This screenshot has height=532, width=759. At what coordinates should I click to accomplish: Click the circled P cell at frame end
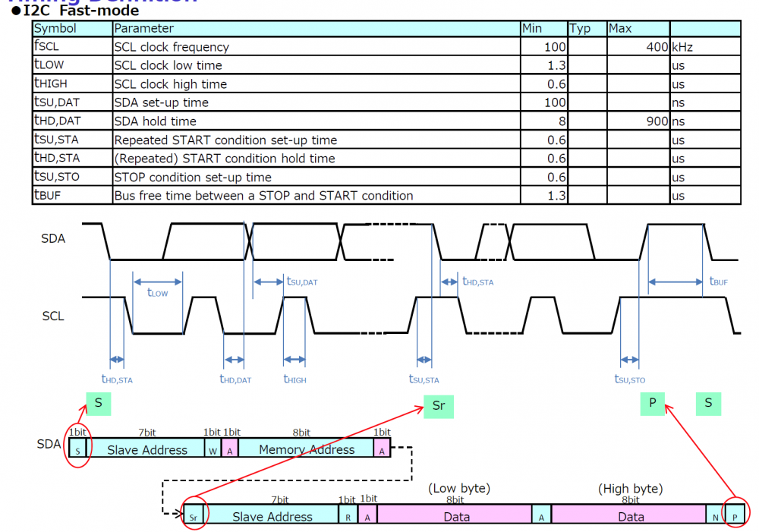click(735, 517)
